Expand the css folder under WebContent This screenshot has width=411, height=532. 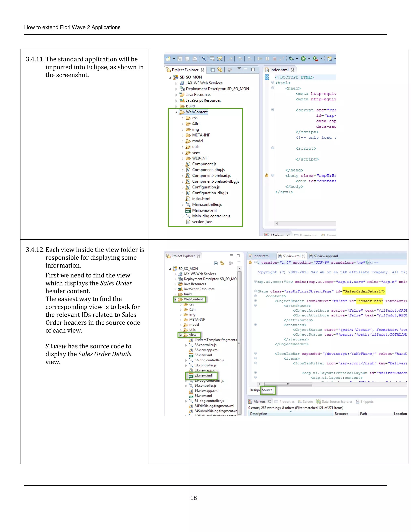pyautogui.click(x=182, y=118)
